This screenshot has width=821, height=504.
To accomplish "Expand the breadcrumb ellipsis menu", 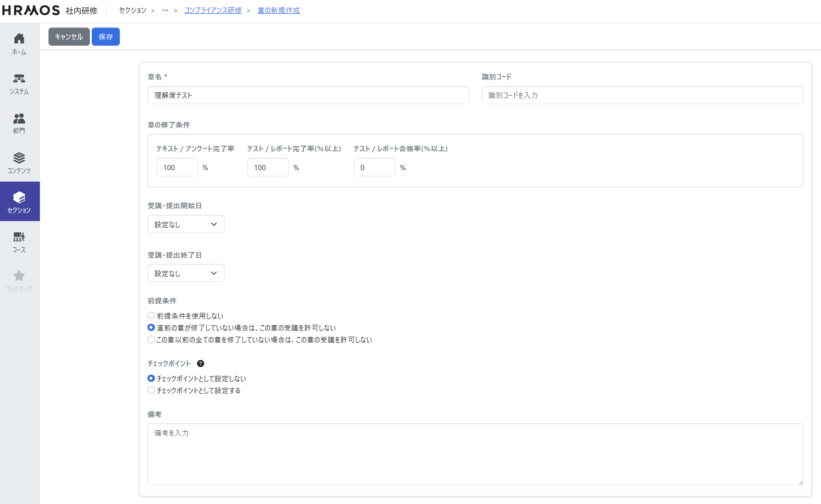I will pyautogui.click(x=165, y=10).
